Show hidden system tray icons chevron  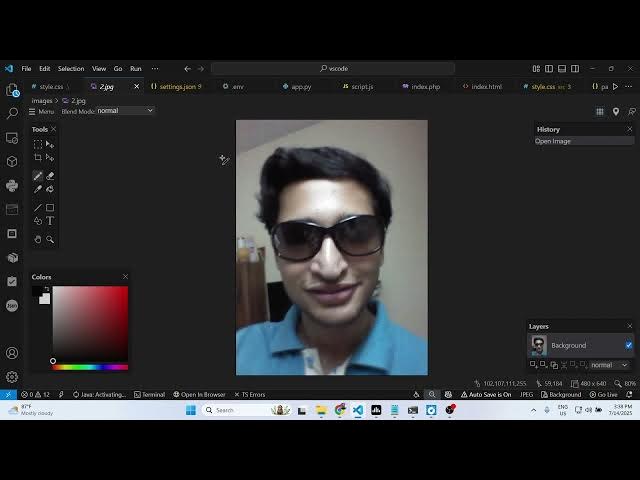(x=533, y=410)
